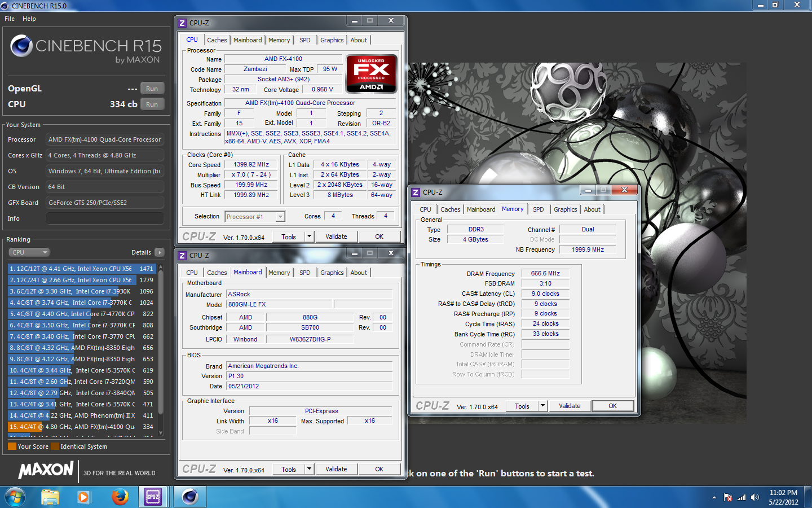Viewport: 812px width, 508px height.
Task: Click the MAXON logo at the bottom left
Action: pyautogui.click(x=46, y=470)
